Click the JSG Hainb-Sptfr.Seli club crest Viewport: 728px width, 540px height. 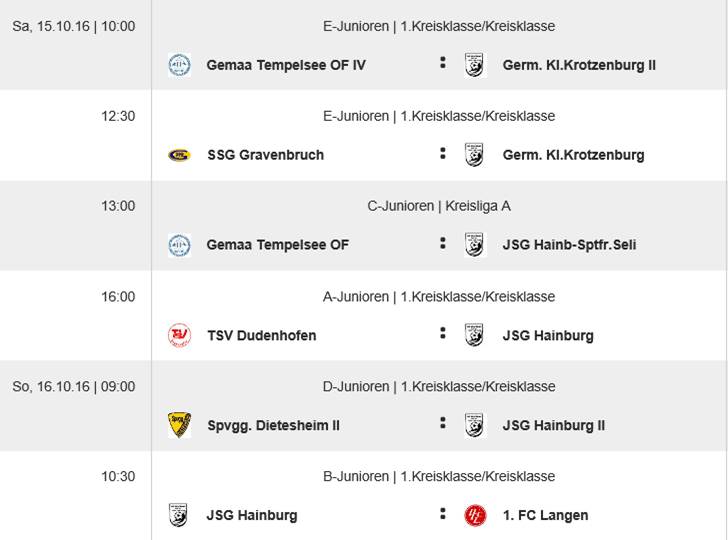(x=474, y=245)
